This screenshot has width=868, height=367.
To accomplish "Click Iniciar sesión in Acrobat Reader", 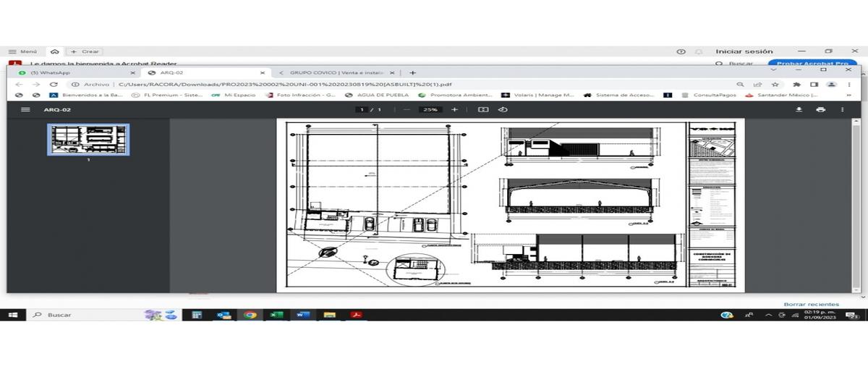I will pyautogui.click(x=744, y=51).
